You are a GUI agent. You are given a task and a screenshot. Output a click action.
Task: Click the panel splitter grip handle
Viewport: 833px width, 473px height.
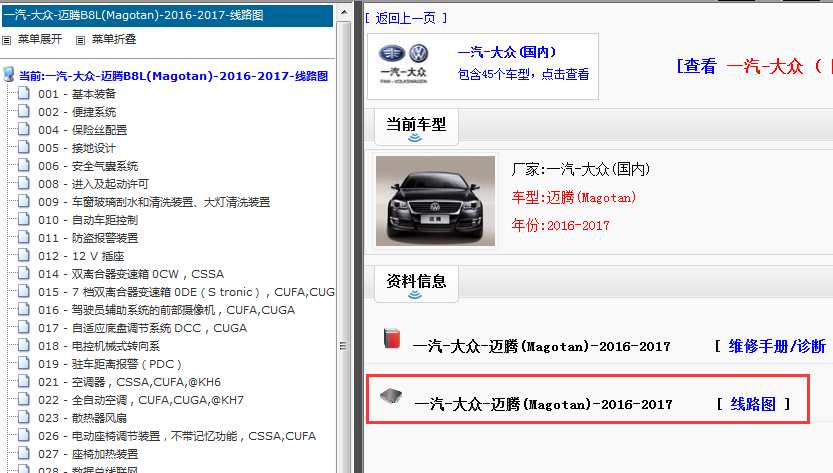(x=343, y=346)
